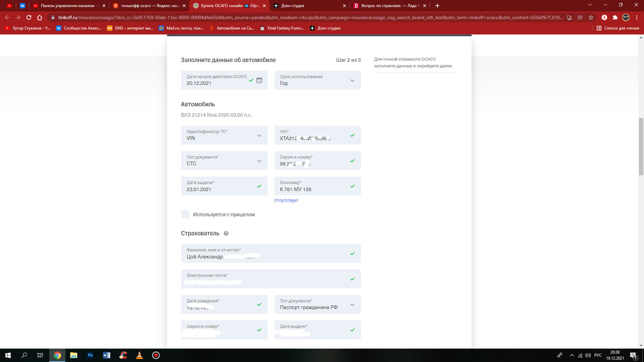Viewport: 644px width, 362px height.
Task: Switch input language РУС in taskbar
Action: (598, 355)
